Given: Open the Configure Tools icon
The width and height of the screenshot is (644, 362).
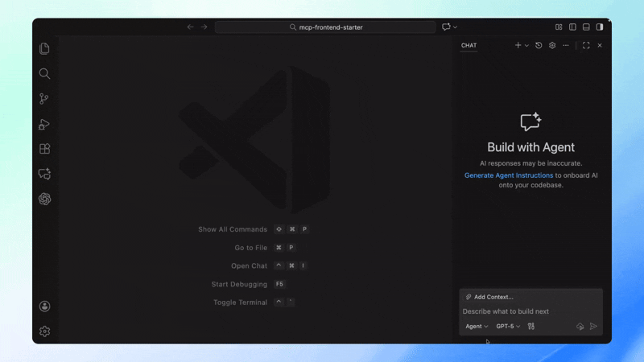Looking at the screenshot, I should point(531,327).
